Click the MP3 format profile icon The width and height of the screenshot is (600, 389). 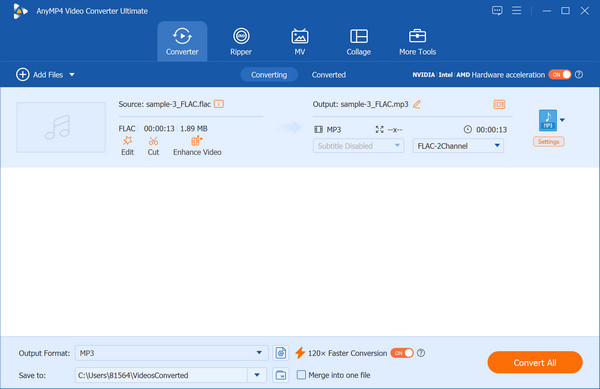[x=548, y=120]
